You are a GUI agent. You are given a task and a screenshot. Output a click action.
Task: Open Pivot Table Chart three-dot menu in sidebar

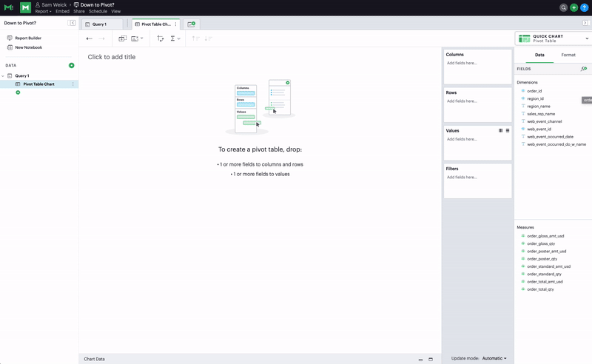73,84
